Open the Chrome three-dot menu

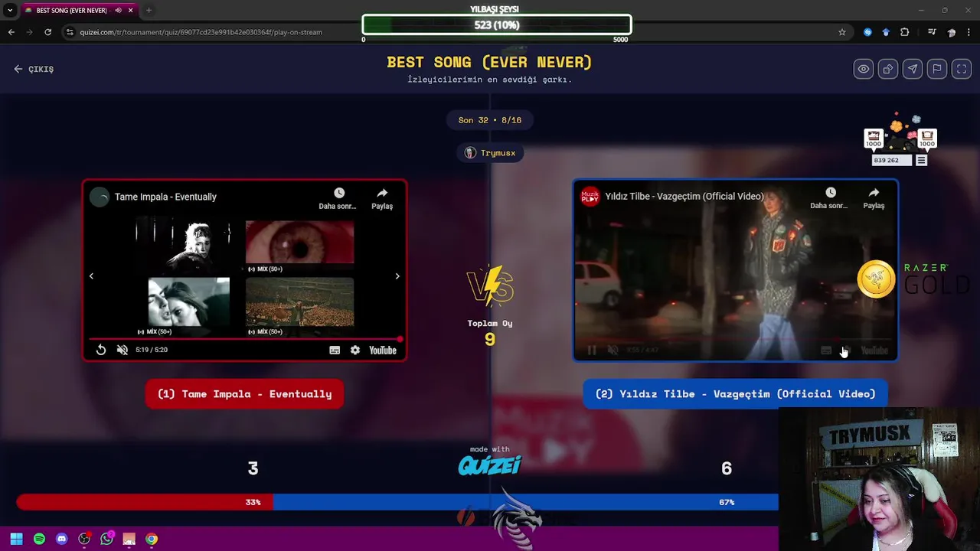969,32
